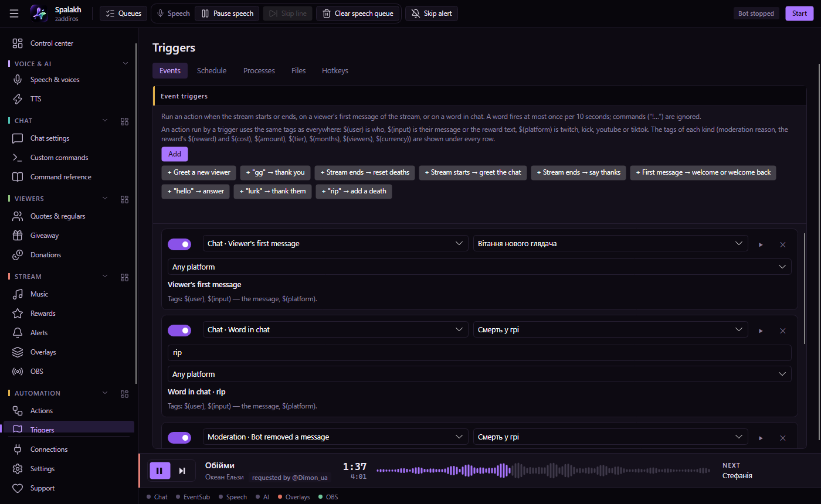Click the grid icon beside CHAT section
Screen dimensions: 821x504
pyautogui.click(x=124, y=121)
